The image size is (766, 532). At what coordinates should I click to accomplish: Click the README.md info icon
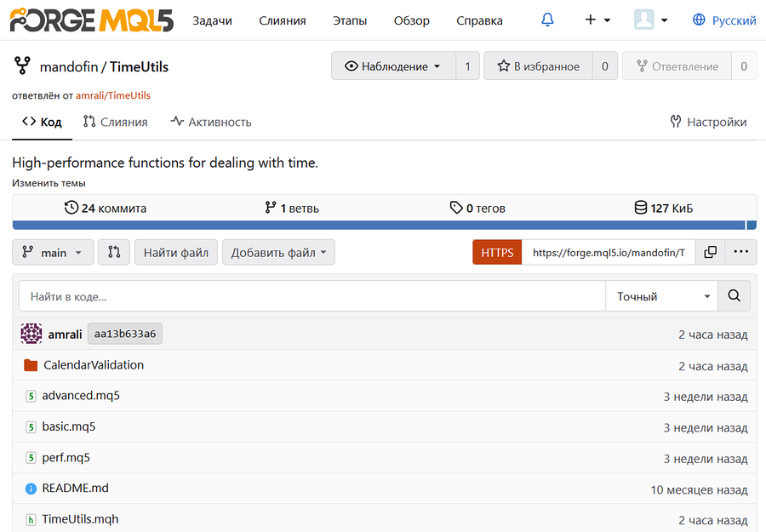[31, 489]
